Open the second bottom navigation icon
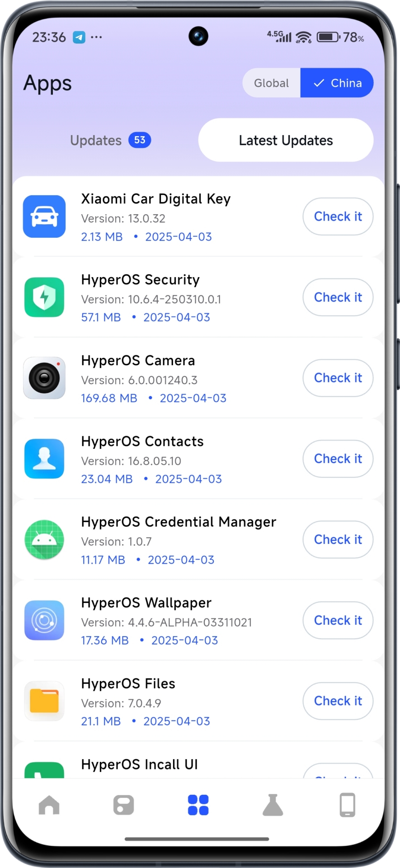Image resolution: width=400 pixels, height=868 pixels. click(x=123, y=805)
